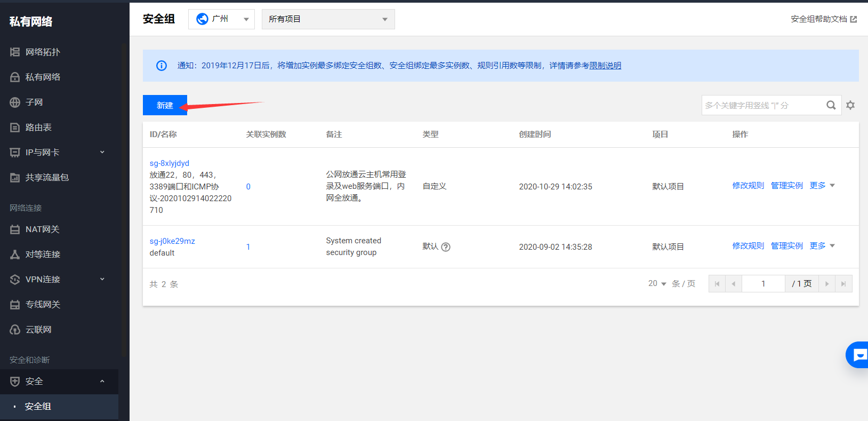Select NAT网关 in the sidebar
The height and width of the screenshot is (421, 868).
point(42,229)
